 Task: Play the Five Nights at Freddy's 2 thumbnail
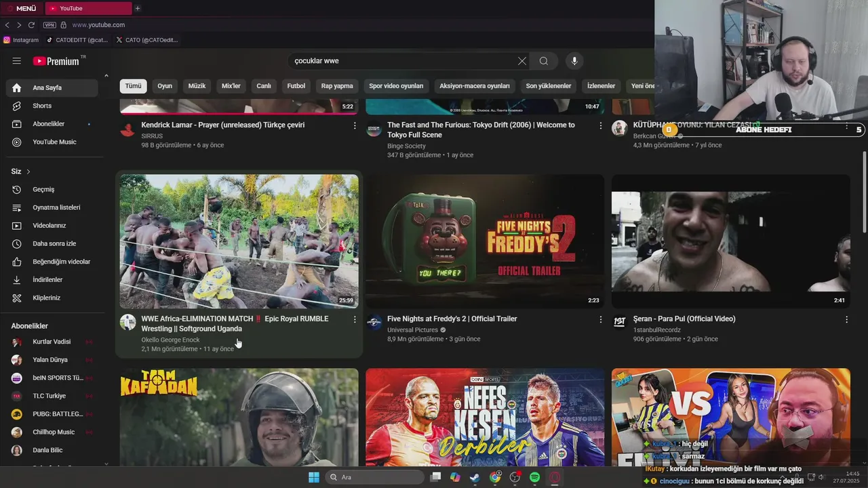point(485,241)
